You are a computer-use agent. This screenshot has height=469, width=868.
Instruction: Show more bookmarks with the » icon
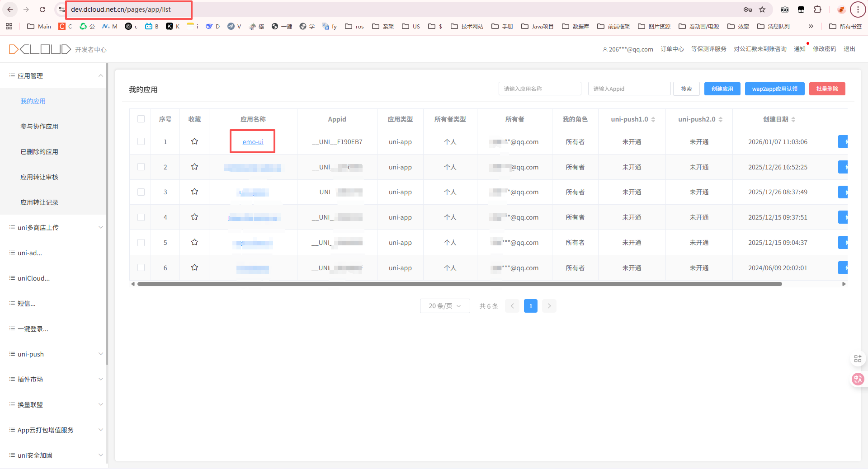(811, 26)
